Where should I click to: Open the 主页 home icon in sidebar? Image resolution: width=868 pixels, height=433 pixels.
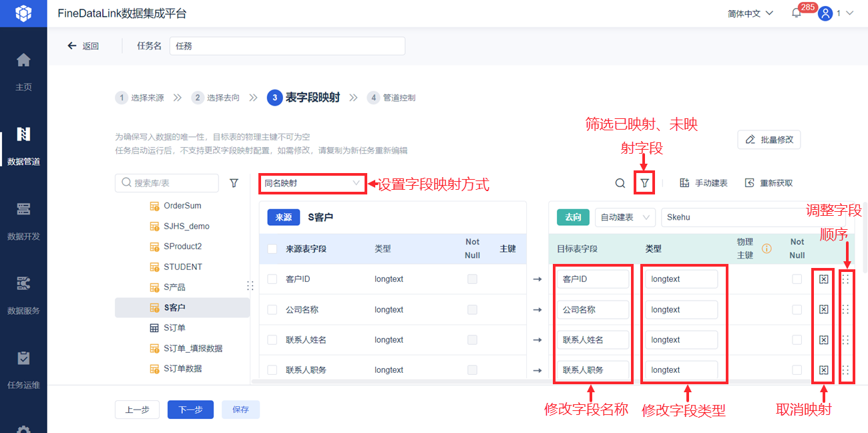[23, 60]
